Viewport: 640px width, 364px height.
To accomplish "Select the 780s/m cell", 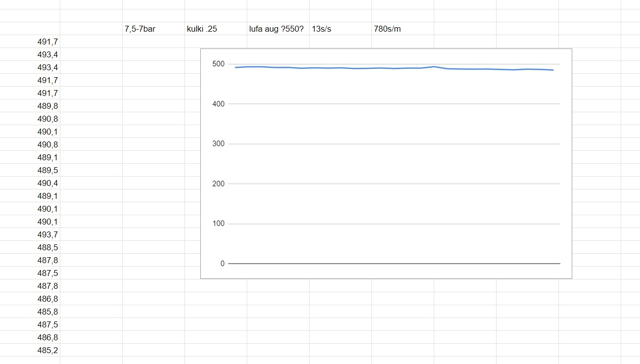I will [x=388, y=29].
